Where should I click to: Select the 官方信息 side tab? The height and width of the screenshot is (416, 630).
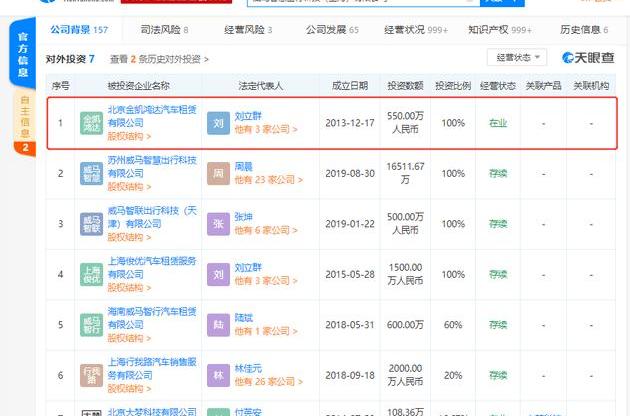[x=23, y=54]
